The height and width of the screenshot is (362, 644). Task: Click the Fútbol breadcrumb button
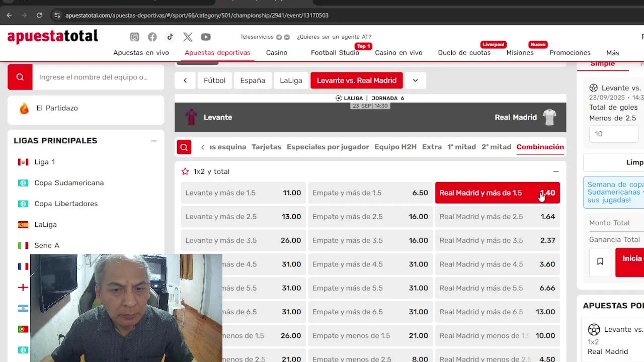[215, 80]
